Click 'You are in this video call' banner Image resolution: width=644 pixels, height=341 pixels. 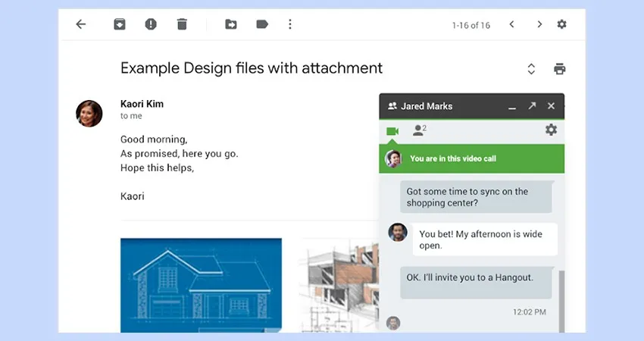471,158
